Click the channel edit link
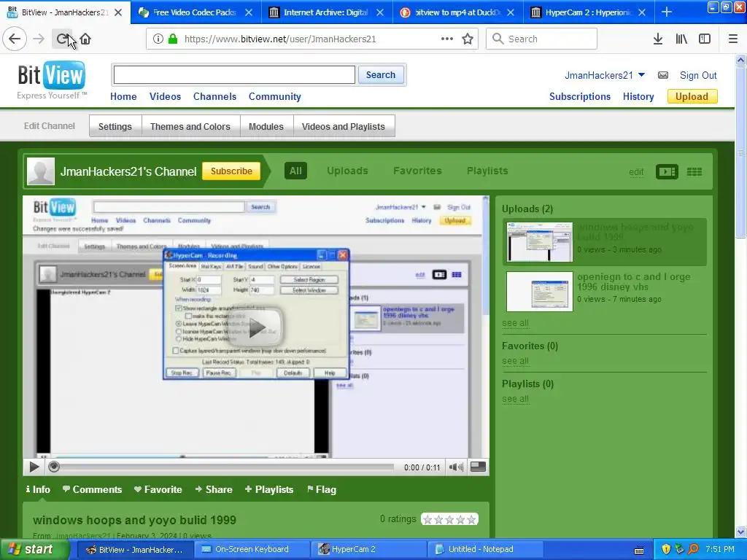This screenshot has height=560, width=747. pyautogui.click(x=636, y=172)
